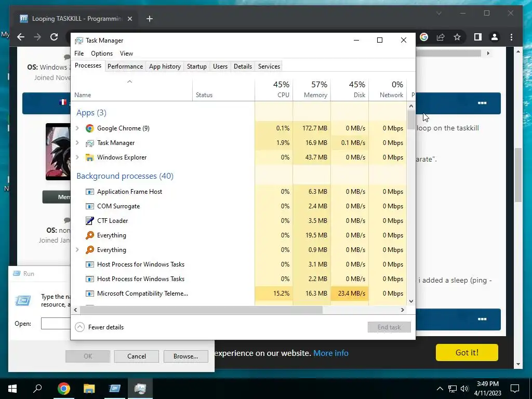The height and width of the screenshot is (399, 532).
Task: Click the Got it! cookie button
Action: click(x=467, y=353)
